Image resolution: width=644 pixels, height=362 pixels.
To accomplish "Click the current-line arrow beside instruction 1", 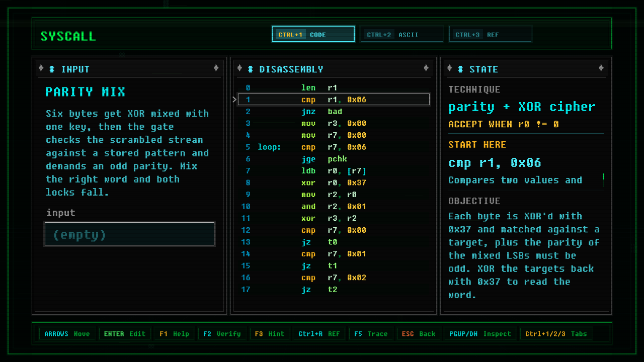I will [x=234, y=100].
